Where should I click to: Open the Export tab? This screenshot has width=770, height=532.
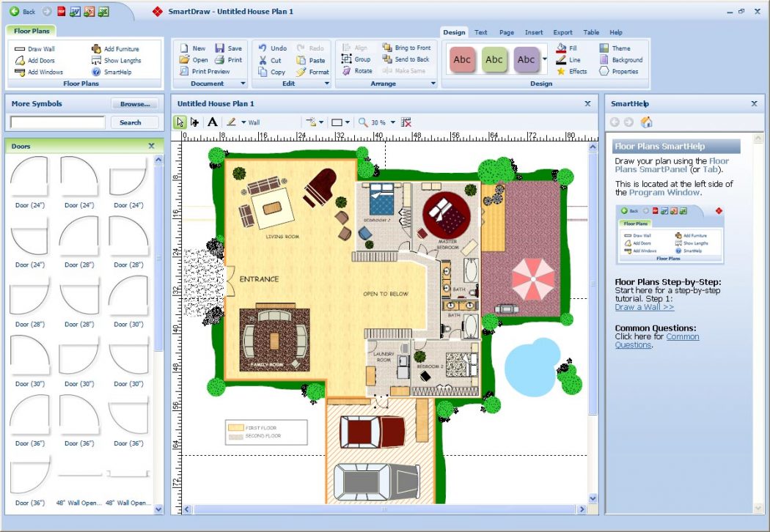coord(562,32)
